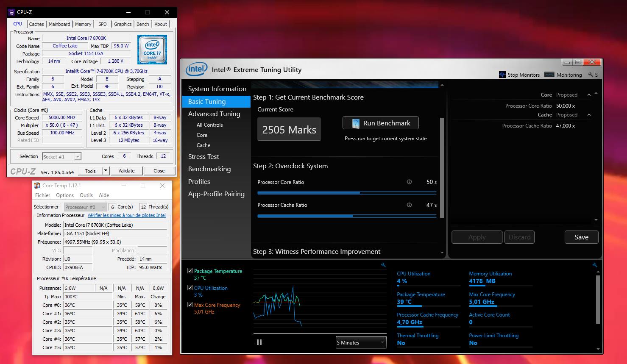Click the Basic Tuning panel vertical scrollbar
Image resolution: width=627 pixels, height=364 pixels.
coord(442,168)
